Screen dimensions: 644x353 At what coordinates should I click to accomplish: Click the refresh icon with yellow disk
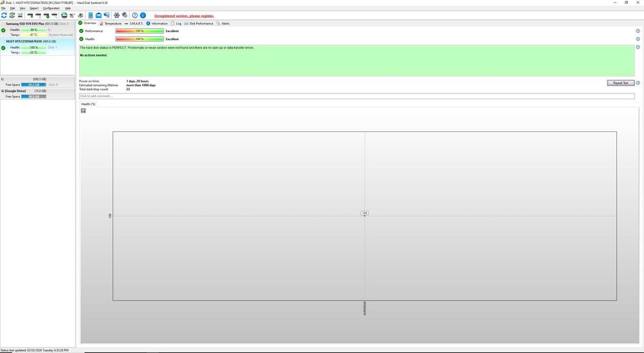12,15
